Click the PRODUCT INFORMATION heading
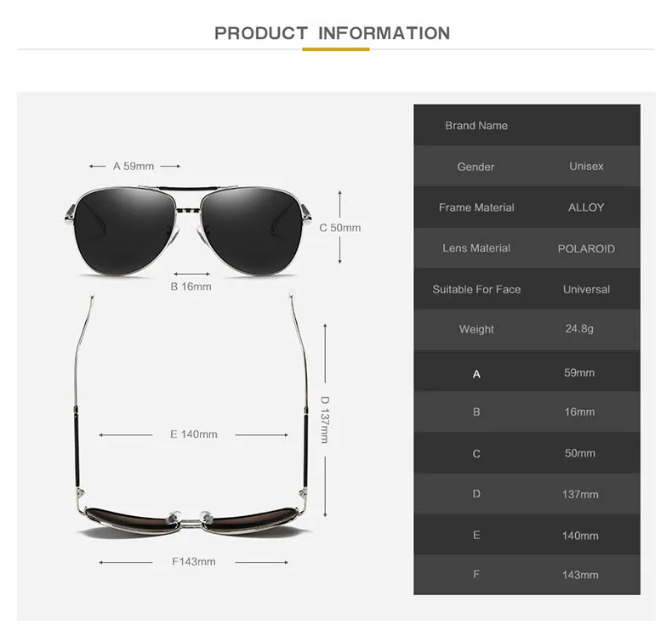The width and height of the screenshot is (672, 630). [x=332, y=33]
